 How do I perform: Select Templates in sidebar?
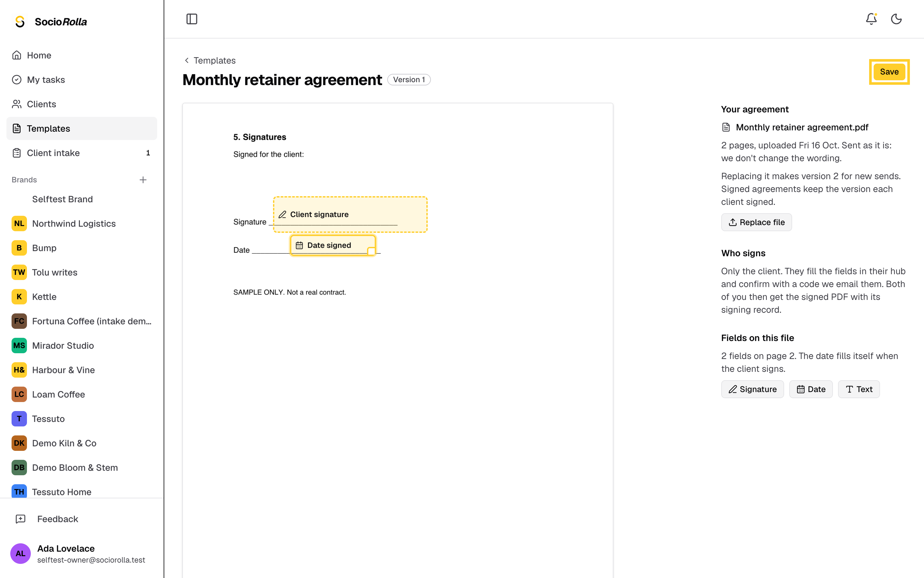click(82, 128)
